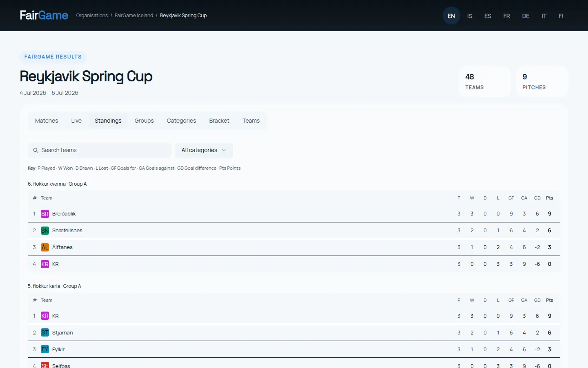588x368 pixels.
Task: Click Breiðablik's BR team badge
Action: point(45,214)
